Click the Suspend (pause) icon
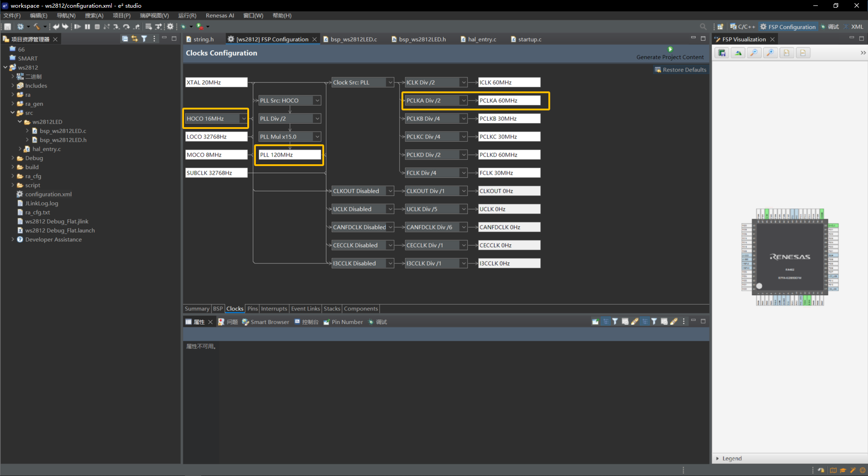 pos(88,27)
